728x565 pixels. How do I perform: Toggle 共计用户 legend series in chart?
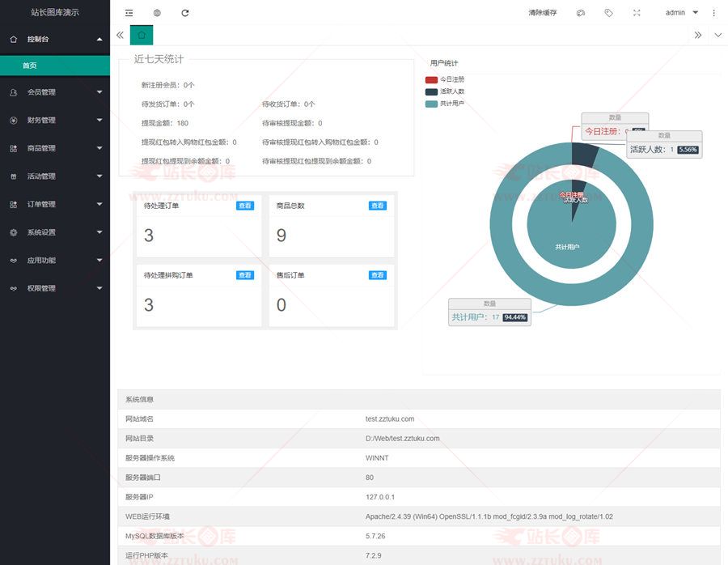click(445, 104)
